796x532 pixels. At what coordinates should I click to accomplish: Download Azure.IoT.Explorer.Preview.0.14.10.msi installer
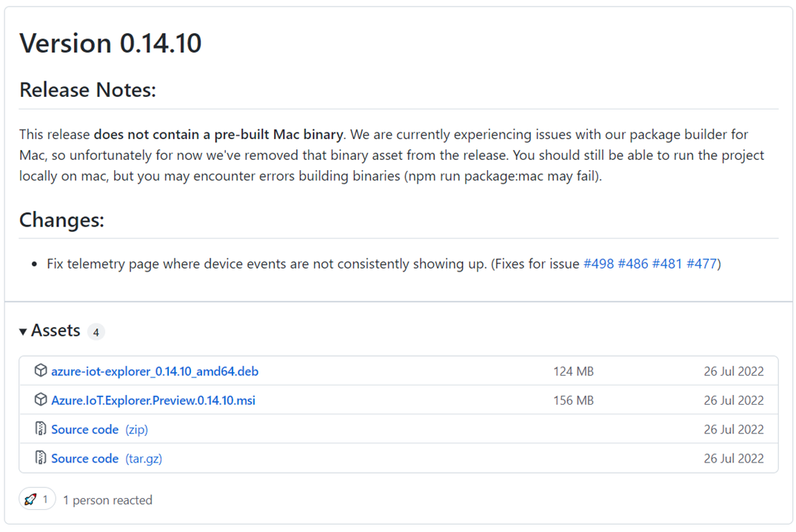[x=153, y=400]
